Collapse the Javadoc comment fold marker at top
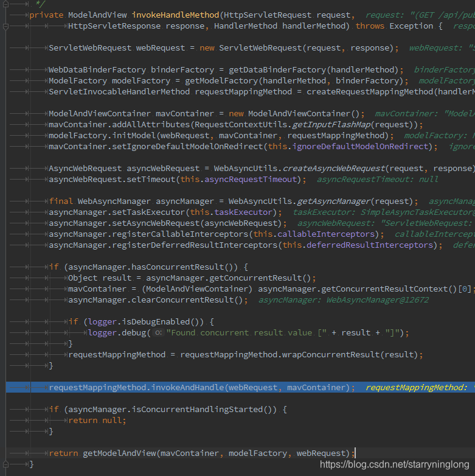The width and height of the screenshot is (475, 476). pos(5,4)
